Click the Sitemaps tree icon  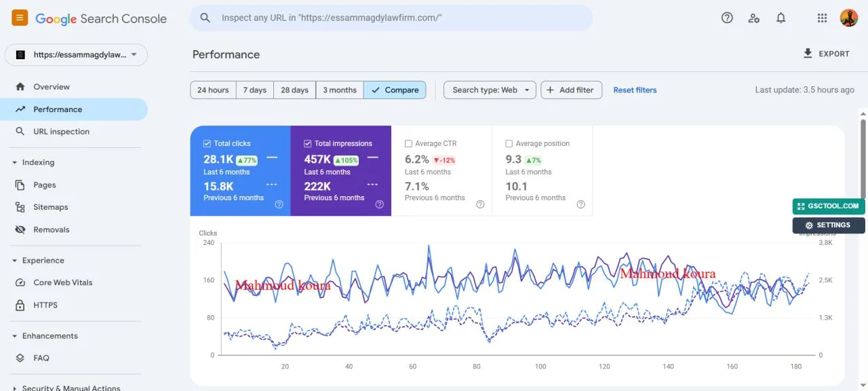tap(20, 207)
